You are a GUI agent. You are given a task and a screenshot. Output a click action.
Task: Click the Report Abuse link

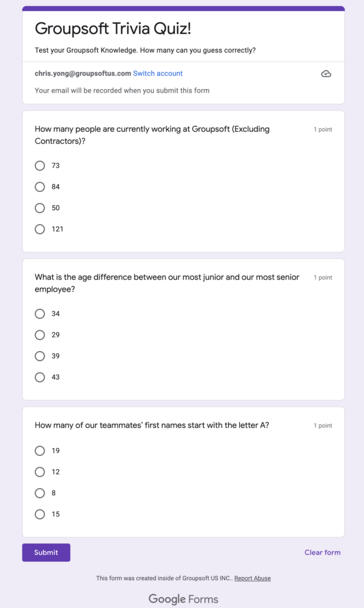[252, 578]
